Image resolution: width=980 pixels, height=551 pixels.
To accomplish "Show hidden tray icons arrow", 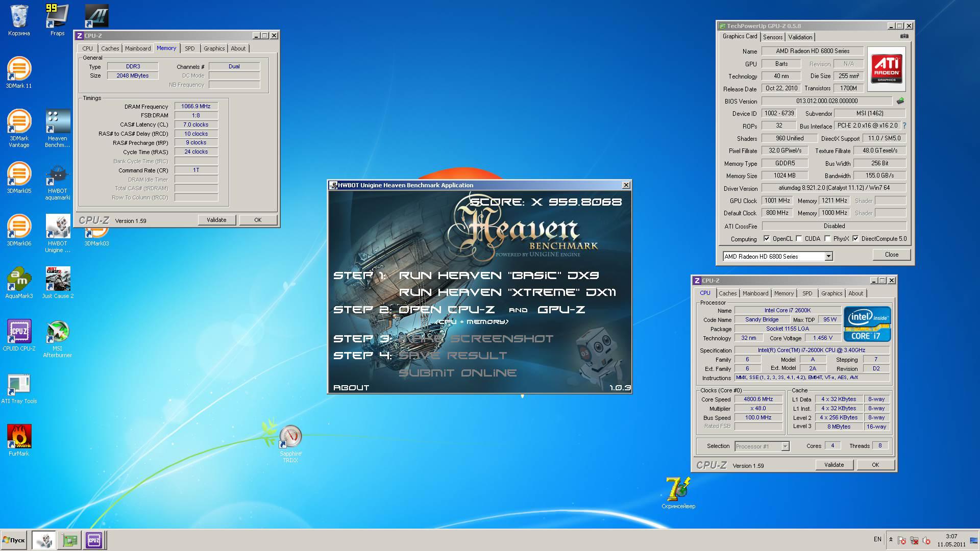I will (891, 540).
